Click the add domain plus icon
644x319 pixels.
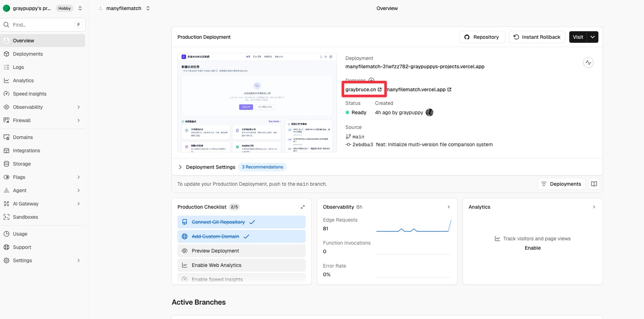click(x=371, y=80)
